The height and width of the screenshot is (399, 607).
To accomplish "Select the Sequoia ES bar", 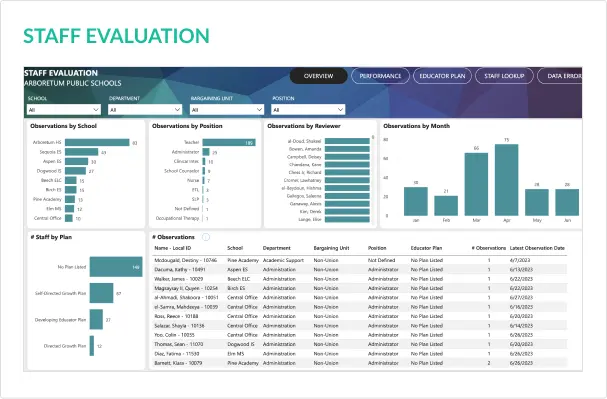I will point(82,152).
